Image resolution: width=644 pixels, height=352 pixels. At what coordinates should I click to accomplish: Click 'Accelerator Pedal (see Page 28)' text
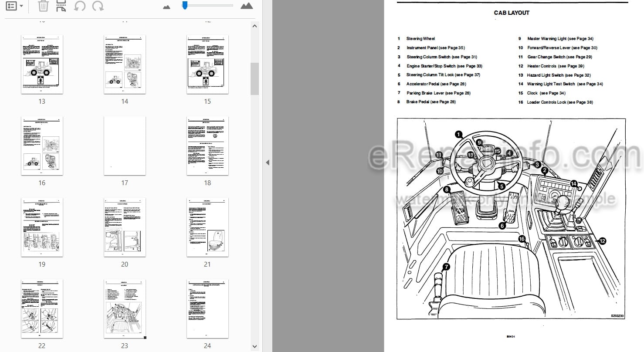[x=436, y=84]
